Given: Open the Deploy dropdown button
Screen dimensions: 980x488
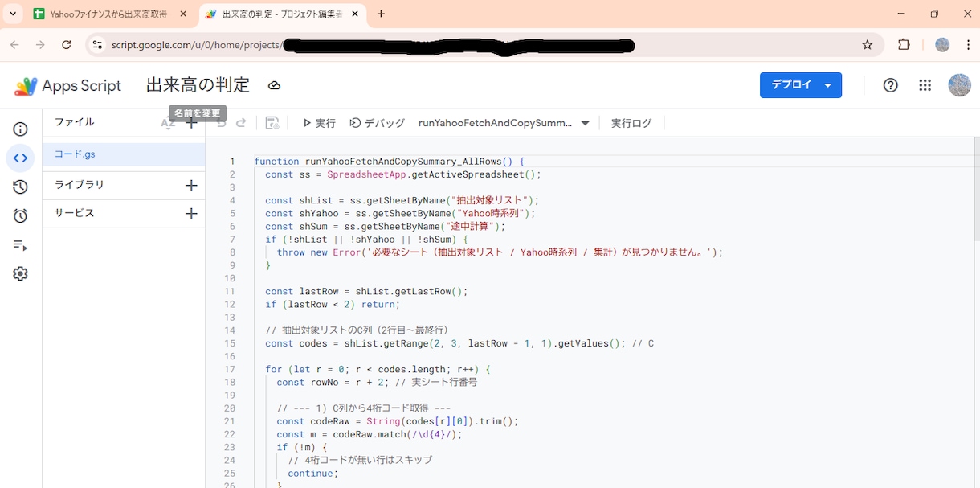Looking at the screenshot, I should 801,85.
